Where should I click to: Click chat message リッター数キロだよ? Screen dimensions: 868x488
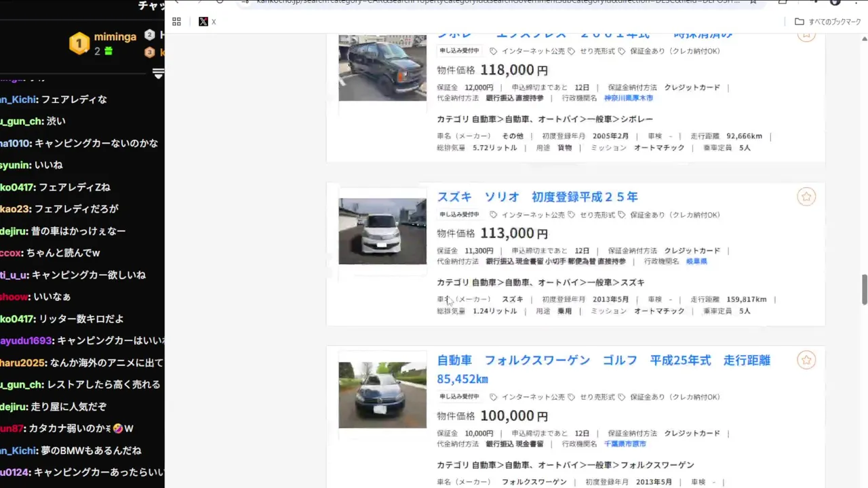click(81, 319)
